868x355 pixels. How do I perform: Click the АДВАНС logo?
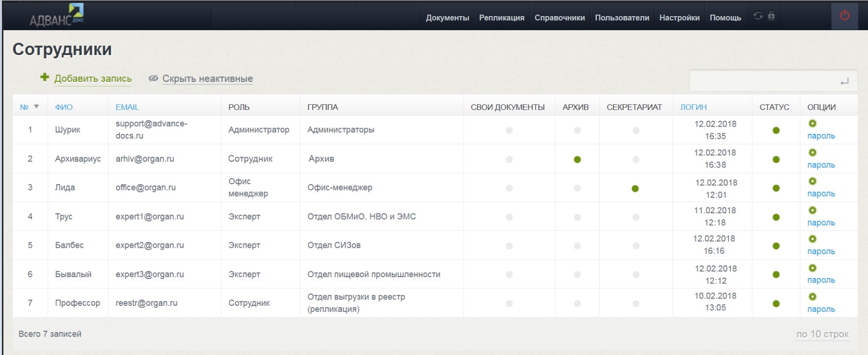(56, 16)
